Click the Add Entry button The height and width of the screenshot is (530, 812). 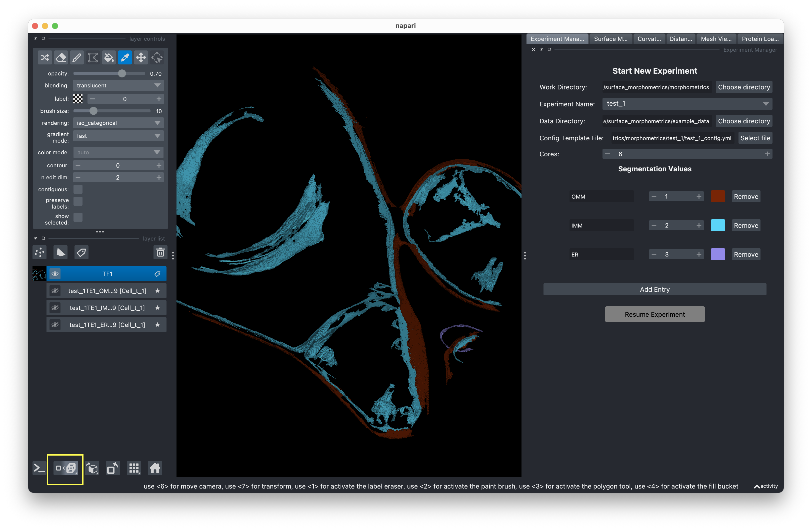(x=654, y=289)
